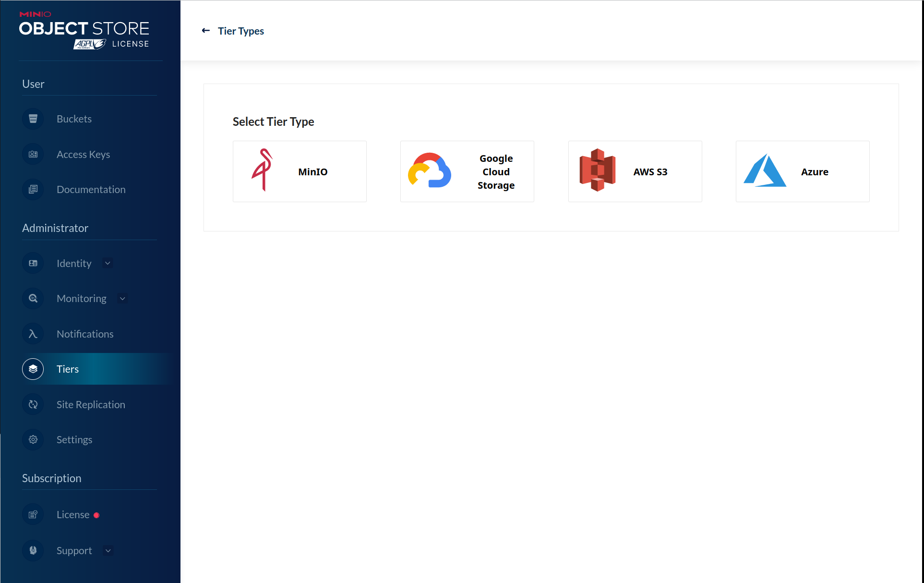Open the Site Replication menu item
The height and width of the screenshot is (583, 924).
(x=90, y=404)
